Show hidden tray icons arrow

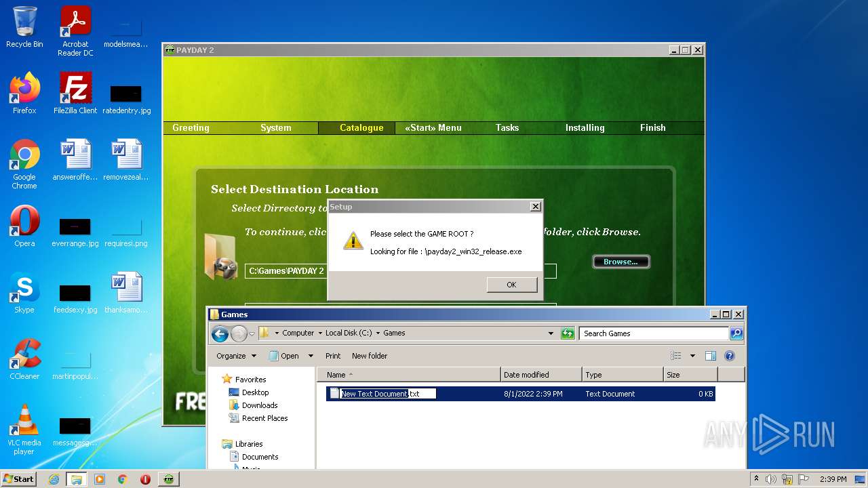[757, 479]
